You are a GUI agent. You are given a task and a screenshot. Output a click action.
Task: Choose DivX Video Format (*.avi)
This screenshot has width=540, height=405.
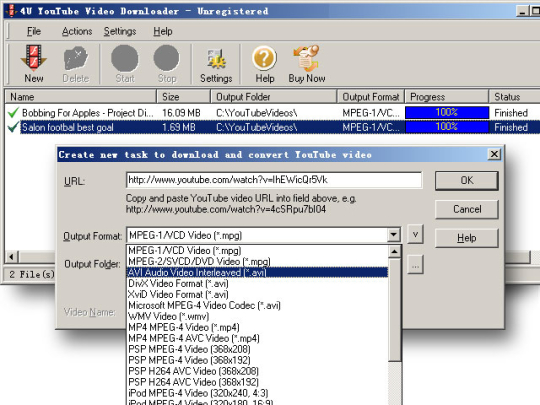(257, 283)
